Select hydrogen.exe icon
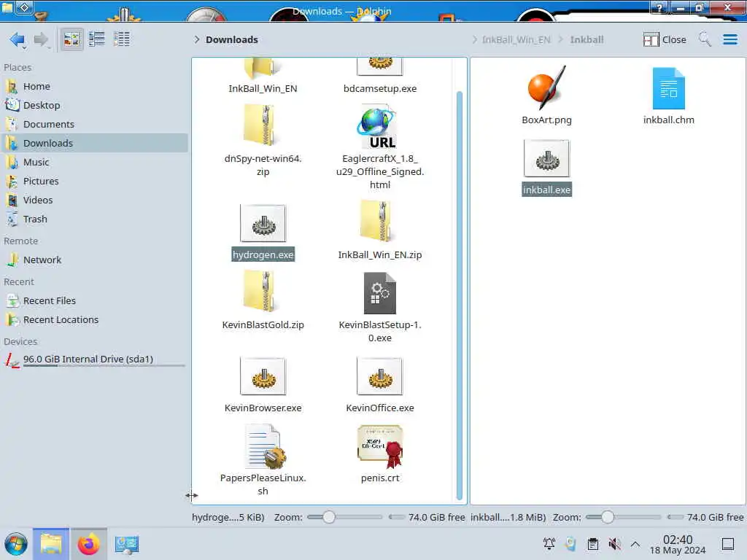This screenshot has height=560, width=747. point(263,223)
